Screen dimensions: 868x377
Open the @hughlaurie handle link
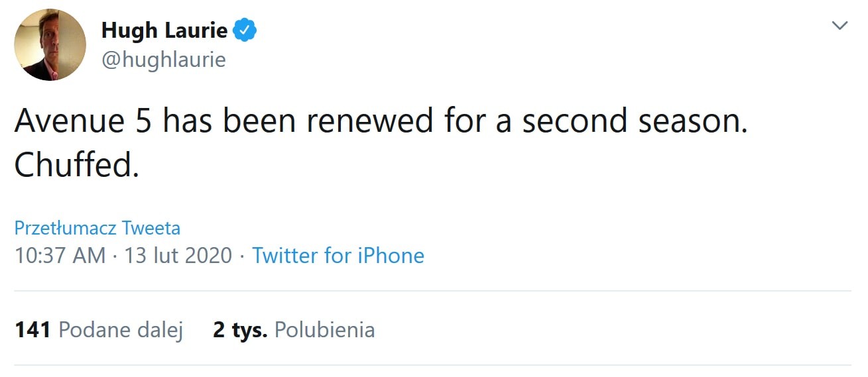click(x=163, y=60)
